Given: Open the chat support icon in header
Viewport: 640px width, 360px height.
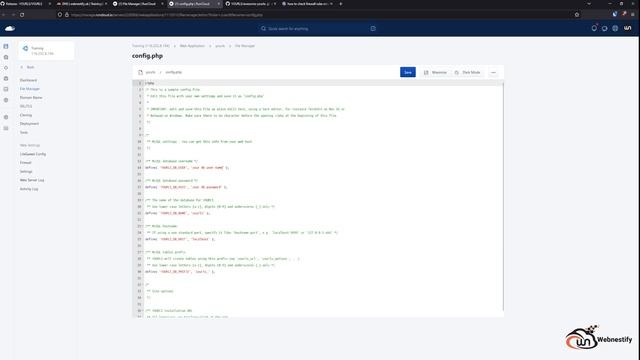Looking at the screenshot, I should [604, 29].
